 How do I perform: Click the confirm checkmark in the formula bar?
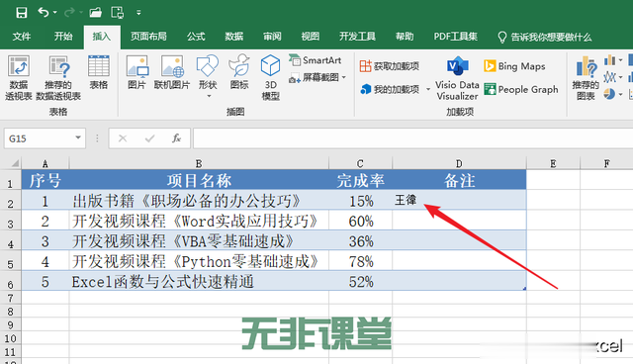click(149, 138)
